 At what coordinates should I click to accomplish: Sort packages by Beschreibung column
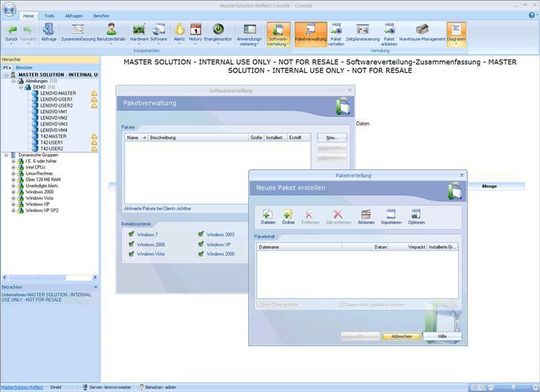(198, 137)
